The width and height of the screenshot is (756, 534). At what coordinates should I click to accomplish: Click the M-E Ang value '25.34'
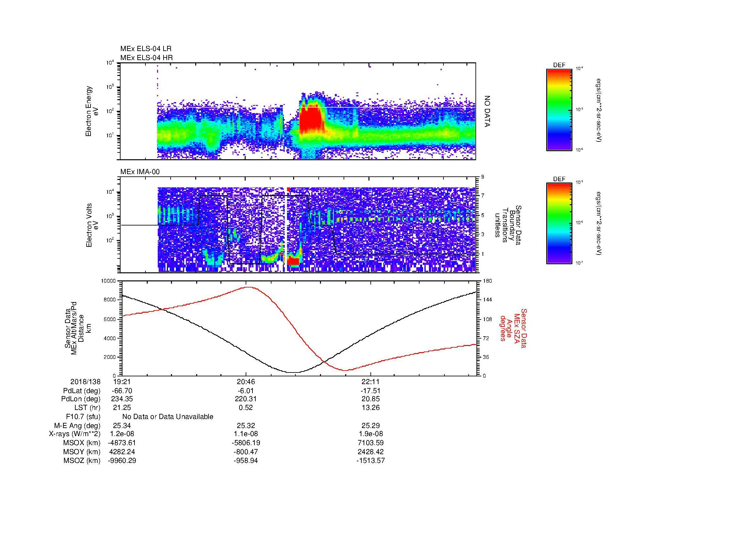click(122, 425)
